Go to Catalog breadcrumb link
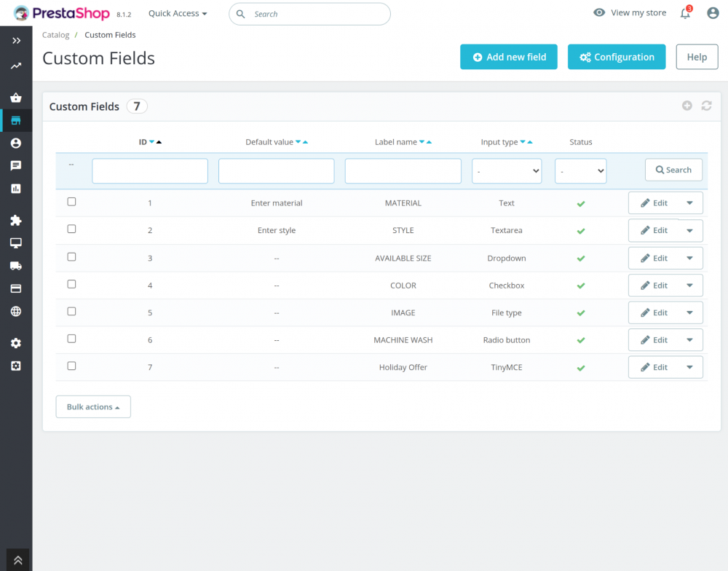 pyautogui.click(x=56, y=35)
